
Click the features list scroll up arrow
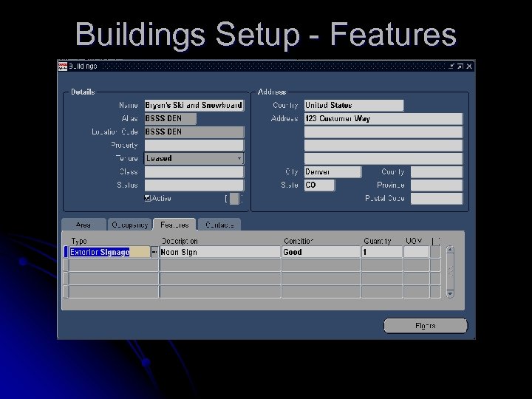(450, 250)
